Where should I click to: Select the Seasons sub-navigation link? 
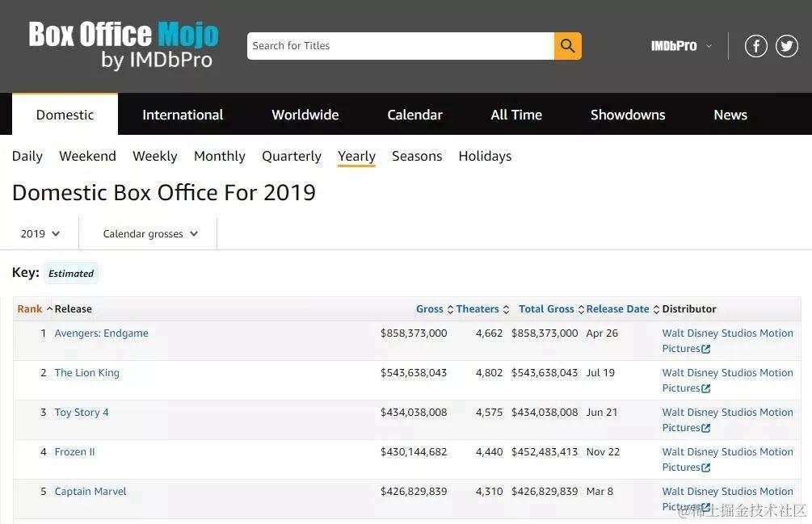click(x=417, y=156)
